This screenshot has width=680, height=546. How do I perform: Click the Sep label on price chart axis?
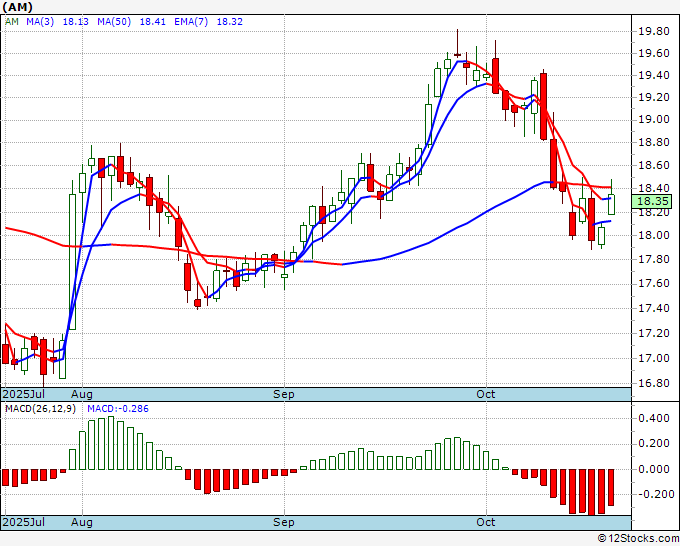pyautogui.click(x=285, y=395)
